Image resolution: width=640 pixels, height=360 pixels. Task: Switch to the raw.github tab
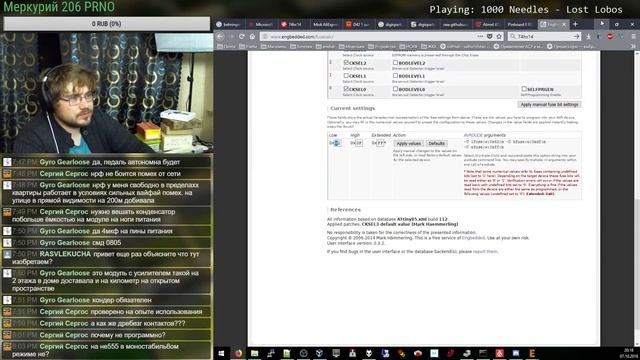coord(455,24)
